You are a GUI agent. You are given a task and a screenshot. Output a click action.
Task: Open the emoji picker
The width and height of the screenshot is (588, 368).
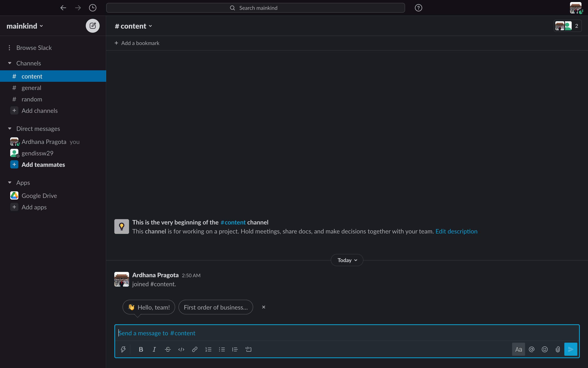coord(545,349)
